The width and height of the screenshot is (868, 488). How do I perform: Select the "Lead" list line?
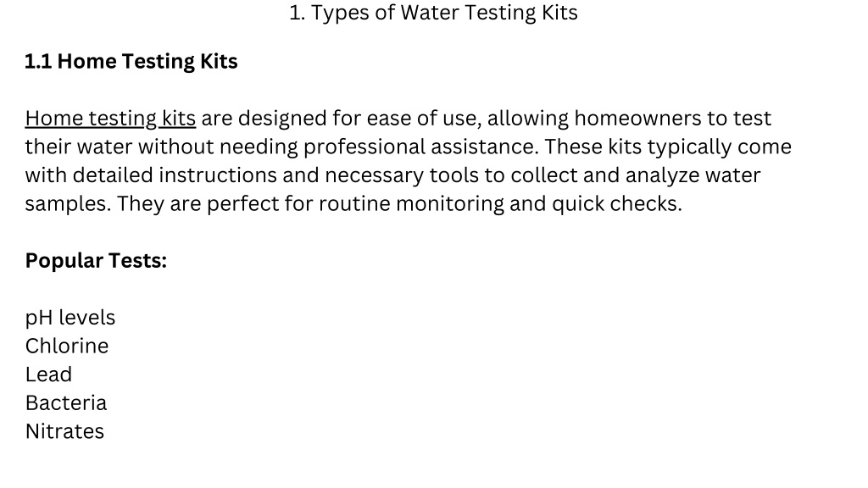click(x=48, y=374)
